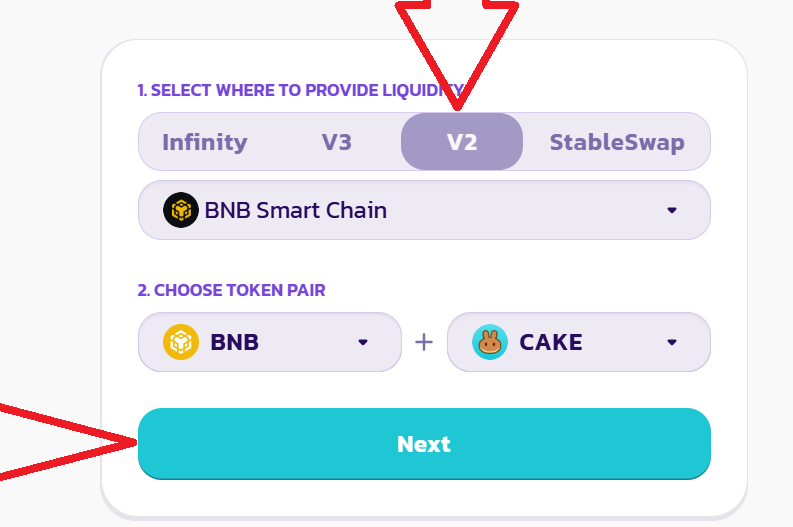
Task: Click the caret in the CAKE token selector
Action: [x=672, y=342]
